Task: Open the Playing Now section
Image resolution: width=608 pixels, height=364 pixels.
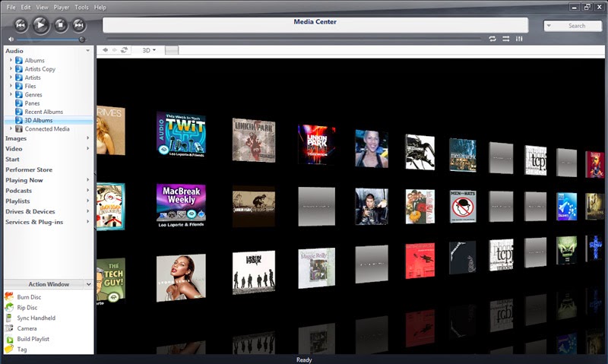Action: click(24, 180)
